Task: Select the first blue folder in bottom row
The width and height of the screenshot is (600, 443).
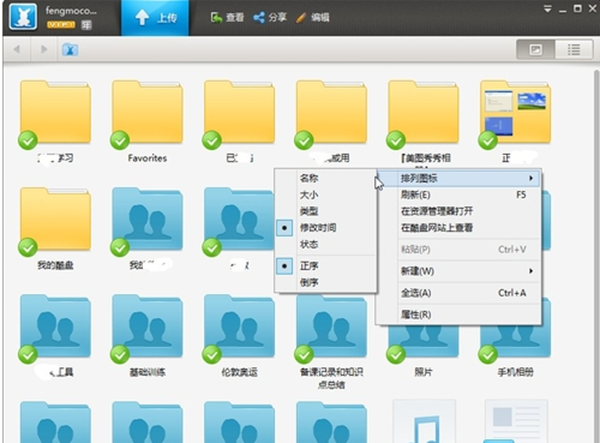Action: pos(55,422)
